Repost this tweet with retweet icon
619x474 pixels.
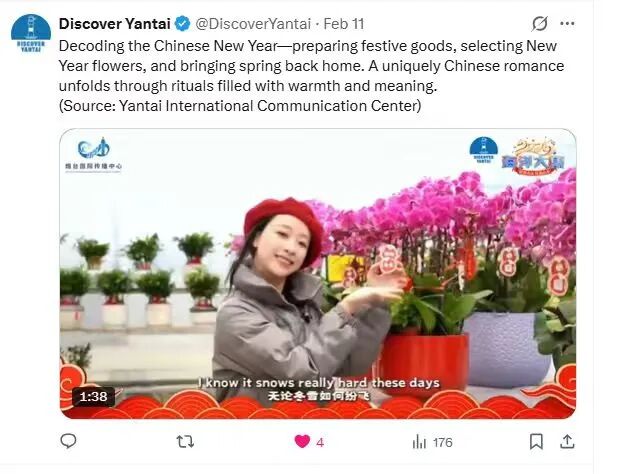[185, 442]
